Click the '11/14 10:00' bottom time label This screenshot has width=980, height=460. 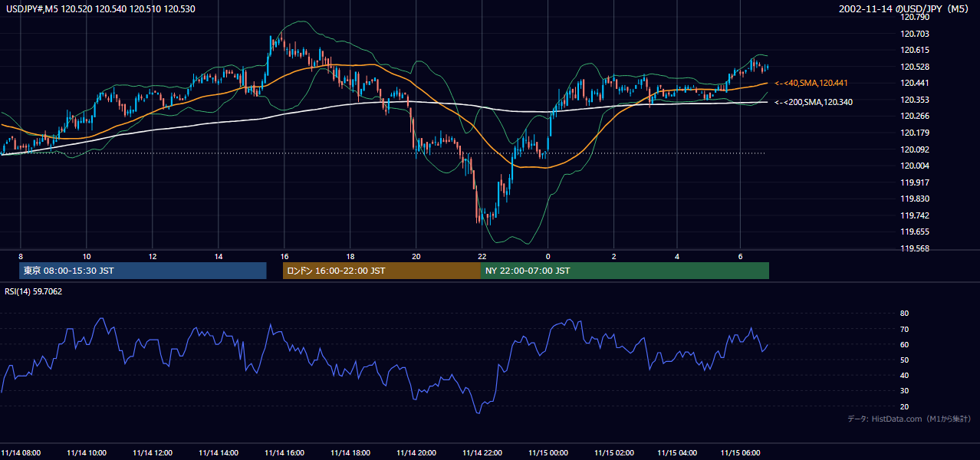87,452
